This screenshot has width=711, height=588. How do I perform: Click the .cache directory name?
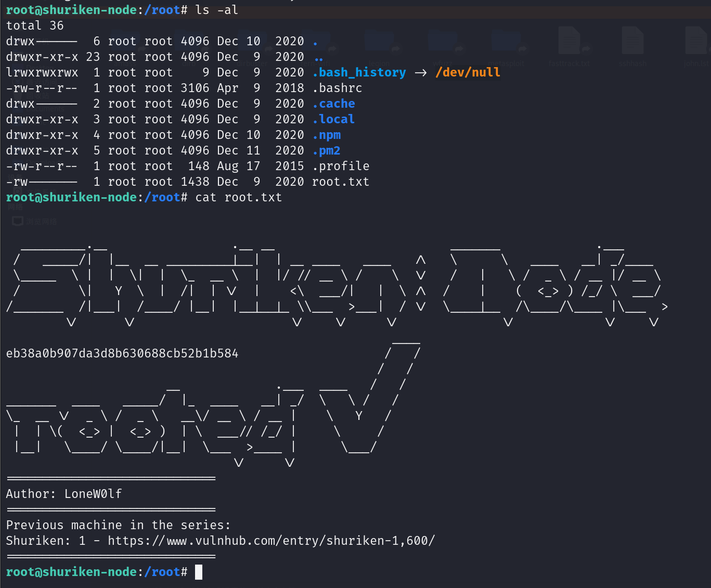click(x=333, y=104)
